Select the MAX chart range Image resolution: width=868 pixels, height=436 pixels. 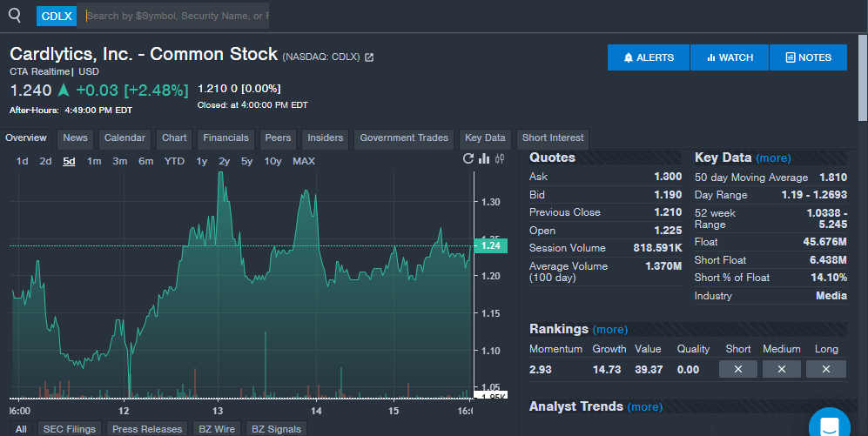coord(304,161)
